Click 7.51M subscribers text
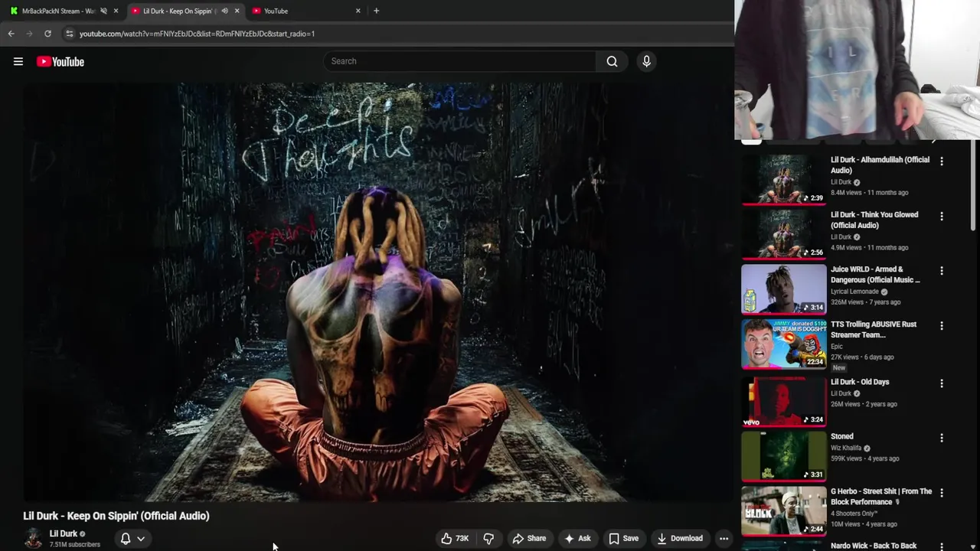 (x=75, y=545)
